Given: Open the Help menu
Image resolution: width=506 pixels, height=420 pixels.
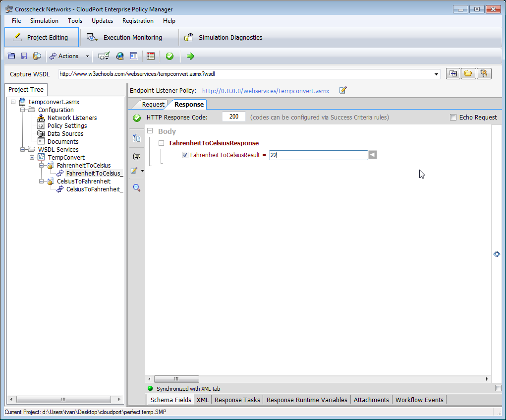Looking at the screenshot, I should 169,21.
